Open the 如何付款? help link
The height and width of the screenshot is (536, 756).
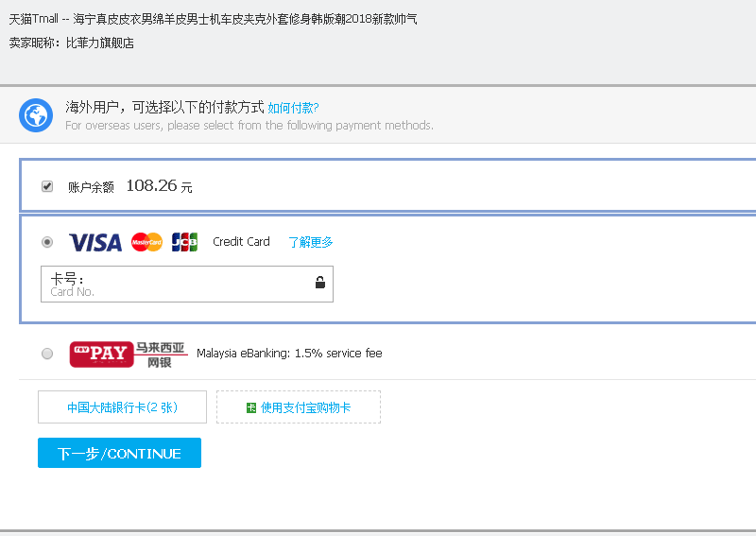coord(293,108)
